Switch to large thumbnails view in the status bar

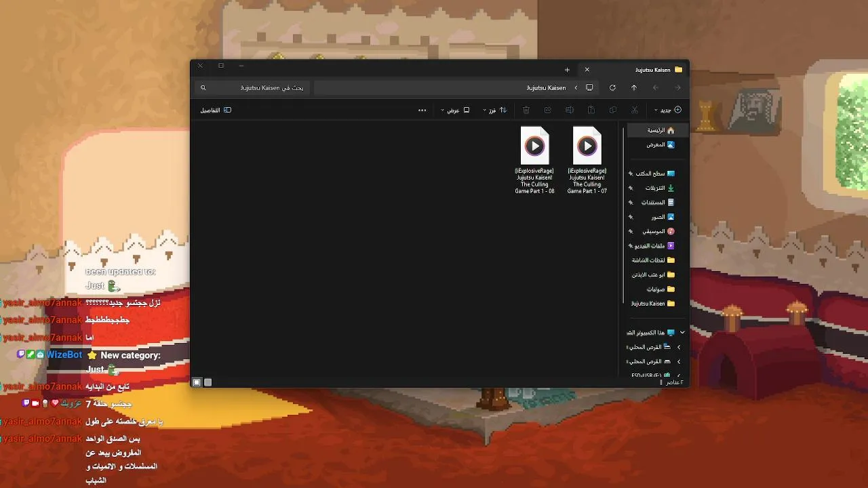[197, 382]
